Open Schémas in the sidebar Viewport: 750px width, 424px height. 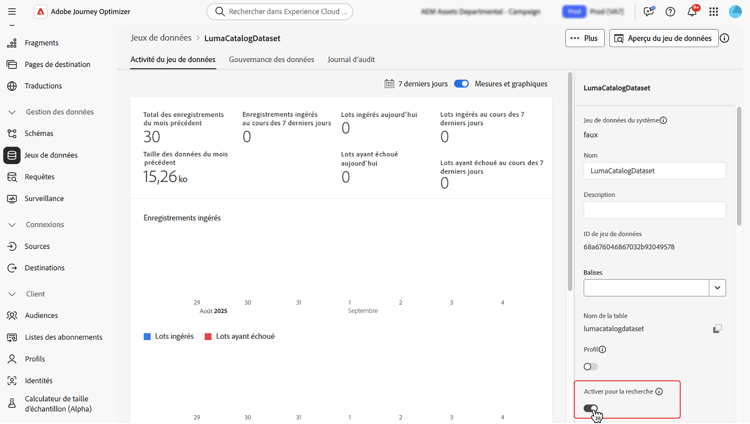pyautogui.click(x=39, y=134)
